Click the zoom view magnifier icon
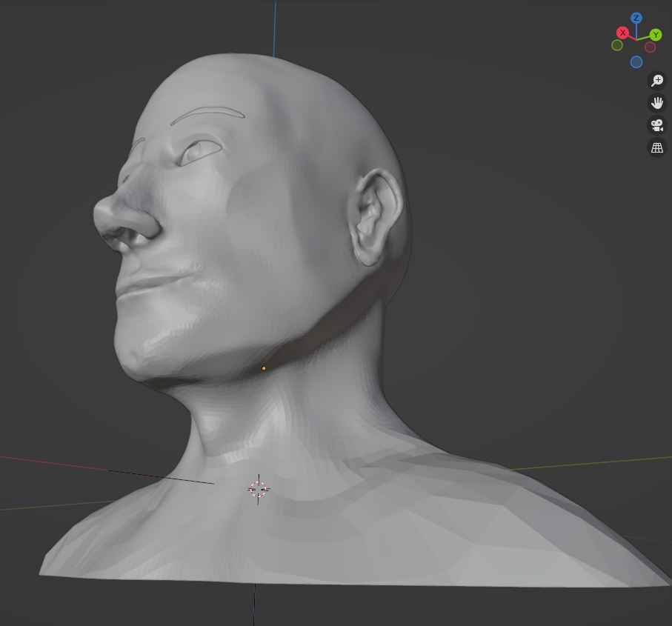The width and height of the screenshot is (672, 626). 657,81
